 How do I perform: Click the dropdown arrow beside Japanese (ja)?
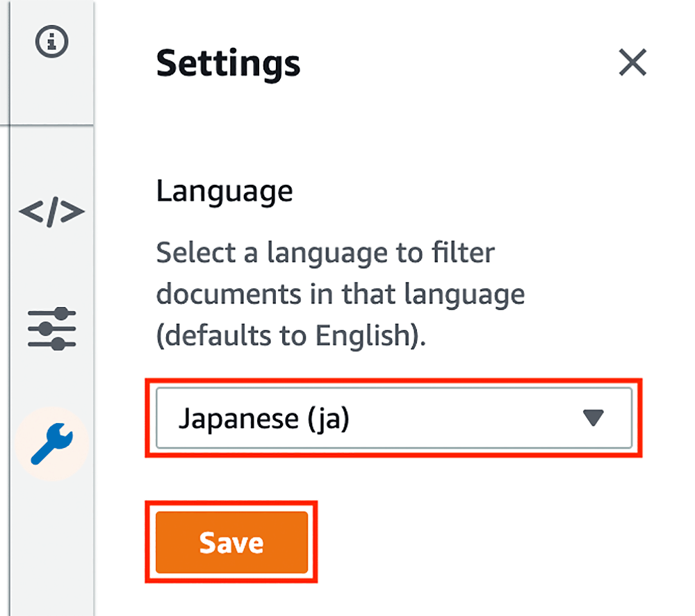[x=592, y=418]
